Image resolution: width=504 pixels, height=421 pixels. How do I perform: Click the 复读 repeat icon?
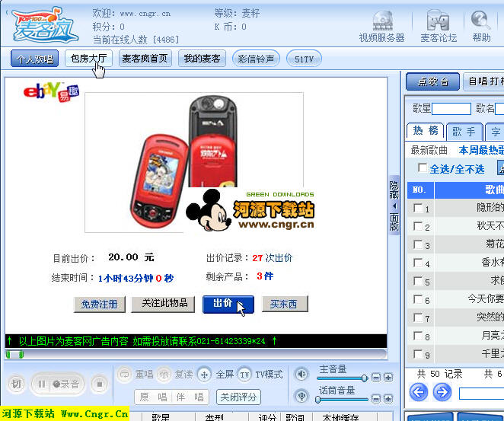[164, 374]
